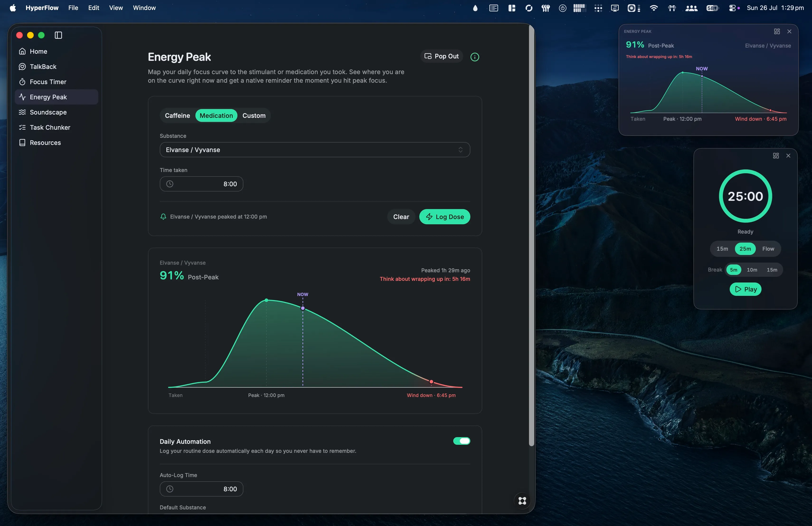This screenshot has width=812, height=526.
Task: Open the Window menu
Action: coord(144,8)
